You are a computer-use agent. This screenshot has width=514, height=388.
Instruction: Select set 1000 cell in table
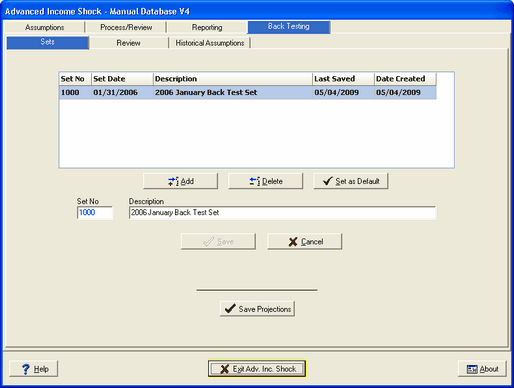[x=75, y=92]
